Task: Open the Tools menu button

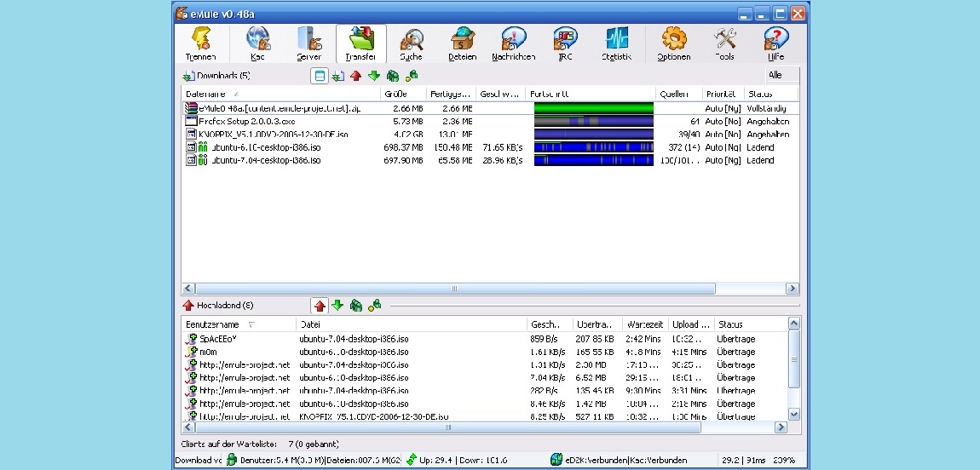Action: (x=725, y=44)
